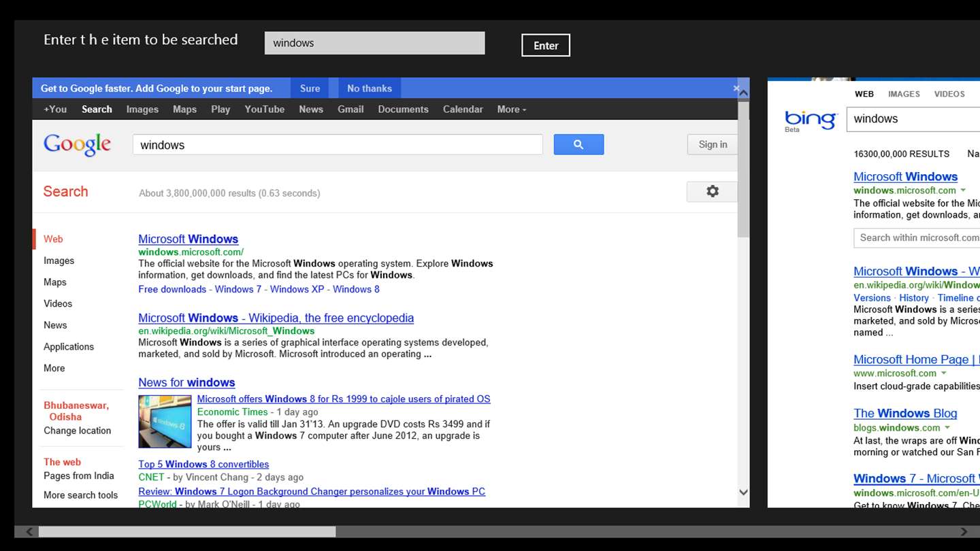
Task: Open the +You link in Google bar
Action: [x=55, y=110]
